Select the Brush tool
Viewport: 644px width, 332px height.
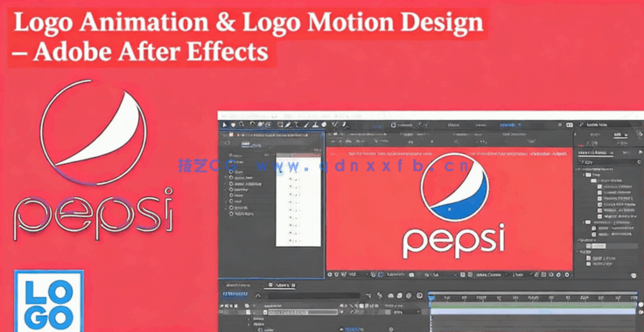[x=306, y=124]
